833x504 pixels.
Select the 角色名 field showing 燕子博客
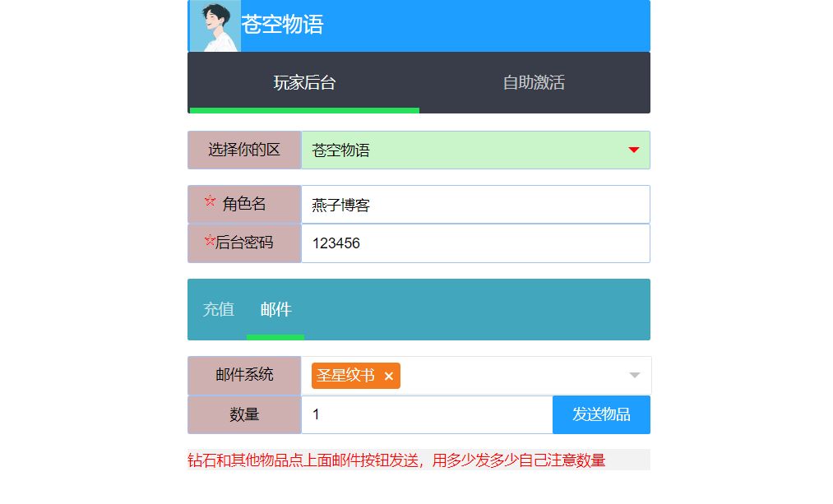[476, 204]
